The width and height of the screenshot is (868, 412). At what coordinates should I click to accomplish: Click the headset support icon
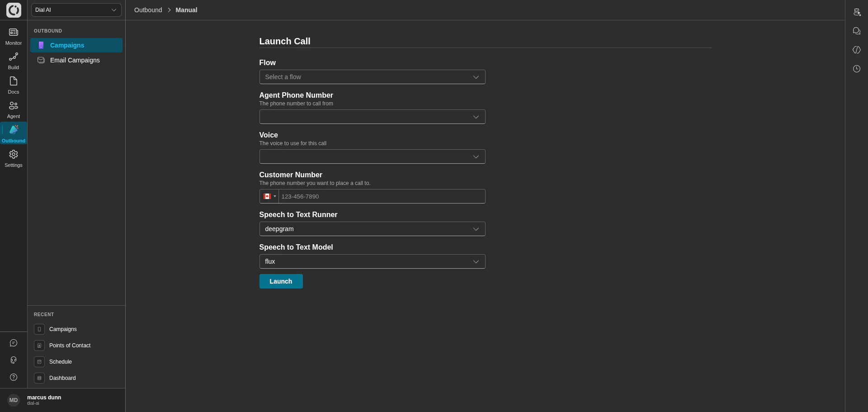point(14,360)
